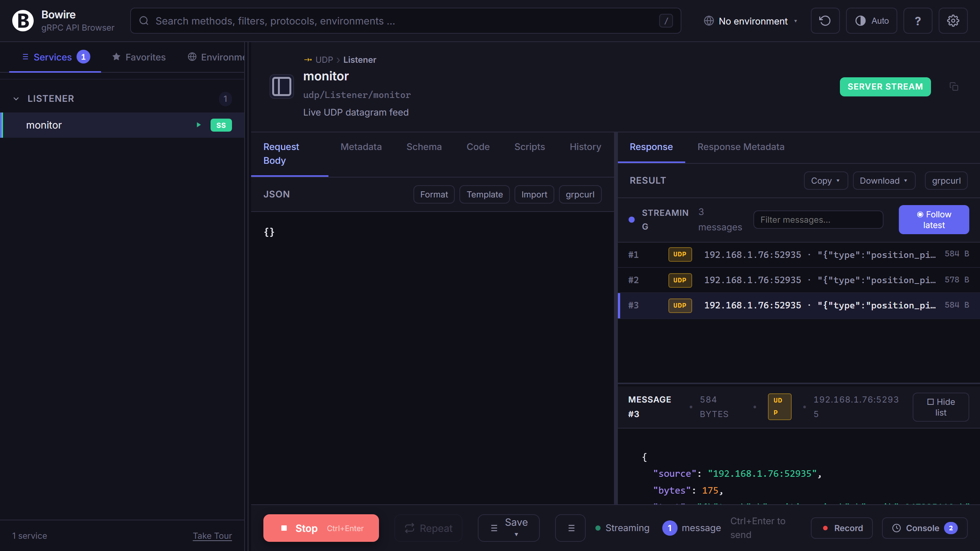Click the UDP badge in message detail header

coord(779,407)
